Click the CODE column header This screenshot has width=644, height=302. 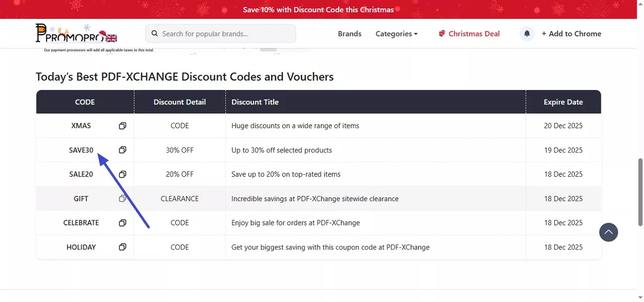click(85, 102)
